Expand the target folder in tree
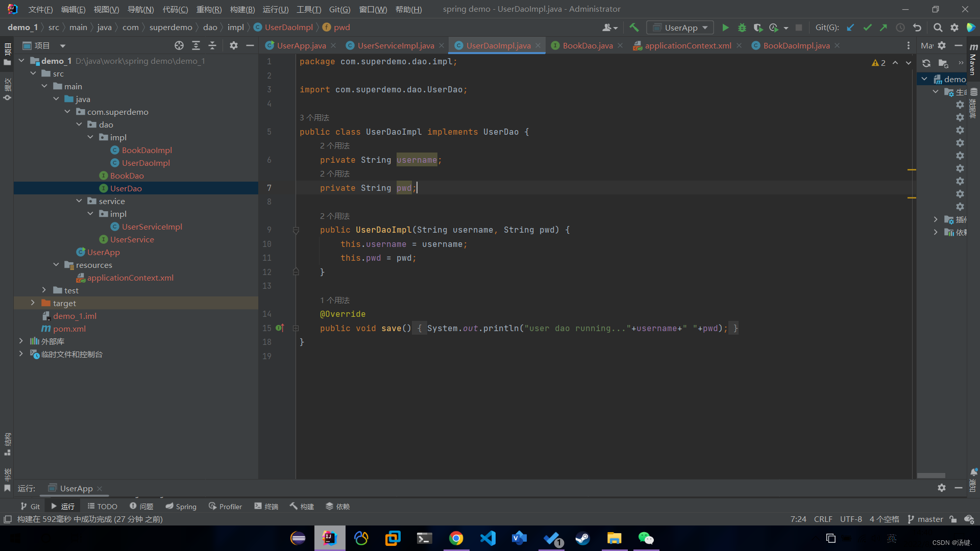980x551 pixels. [x=33, y=303]
